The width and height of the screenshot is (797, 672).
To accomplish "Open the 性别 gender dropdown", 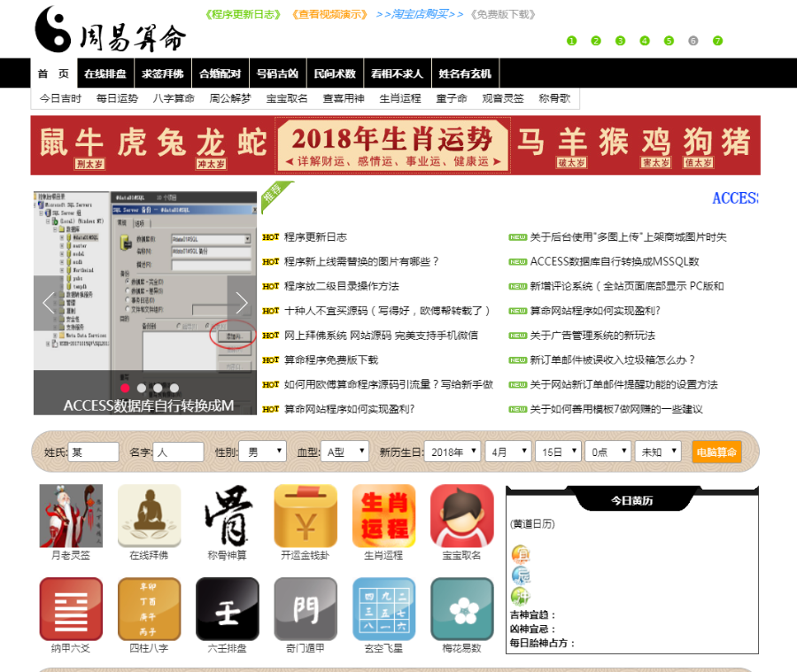I will tap(265, 452).
